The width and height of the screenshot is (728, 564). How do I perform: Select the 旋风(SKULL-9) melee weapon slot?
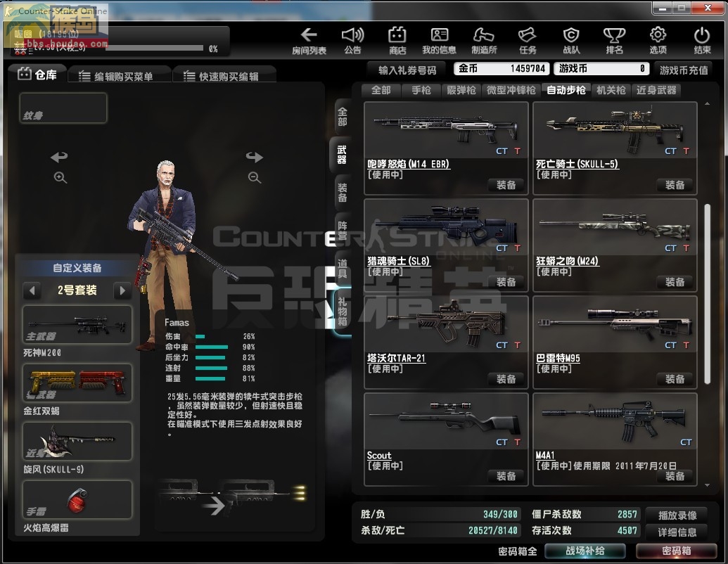(x=77, y=442)
